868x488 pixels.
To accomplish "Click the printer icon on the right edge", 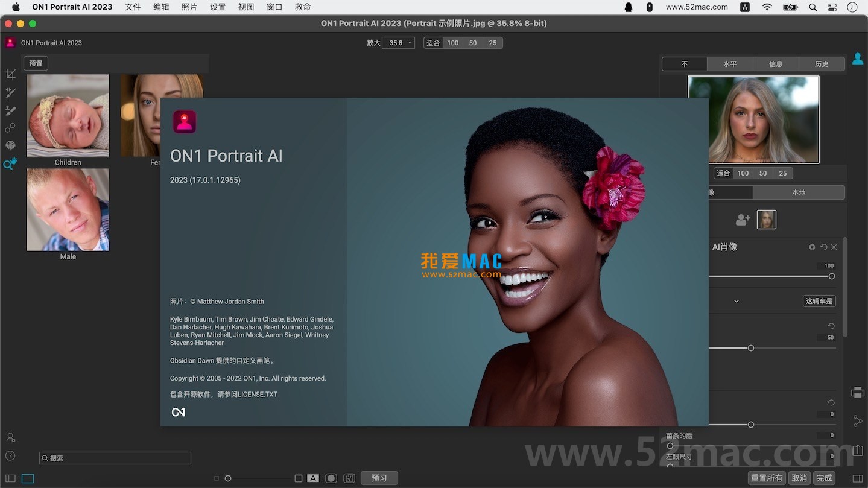I will pyautogui.click(x=858, y=393).
